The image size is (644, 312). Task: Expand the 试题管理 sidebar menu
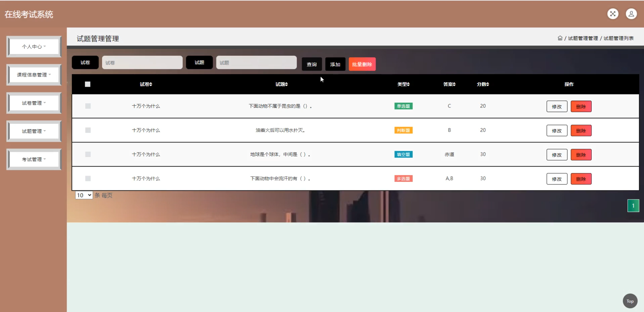(x=34, y=131)
